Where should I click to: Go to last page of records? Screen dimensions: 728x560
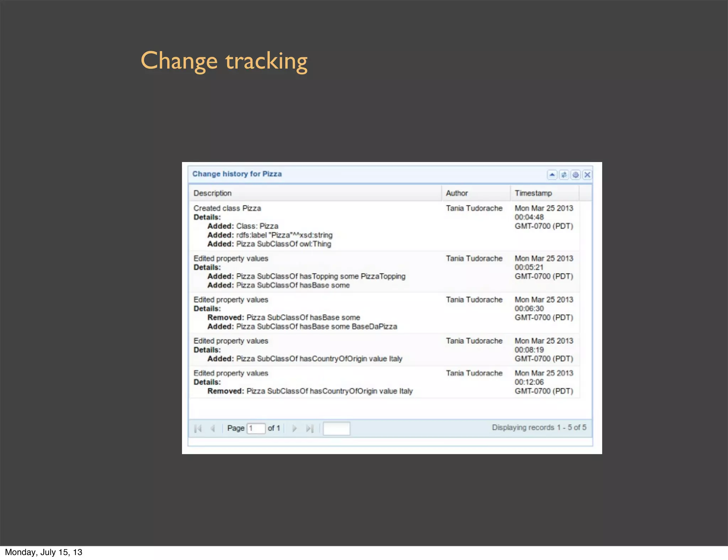click(x=310, y=429)
